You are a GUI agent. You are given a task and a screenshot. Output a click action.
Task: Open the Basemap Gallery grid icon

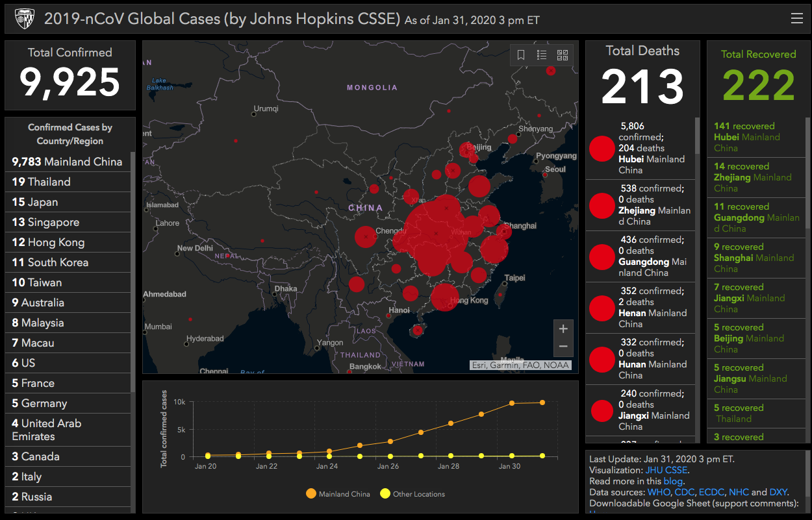coord(563,55)
